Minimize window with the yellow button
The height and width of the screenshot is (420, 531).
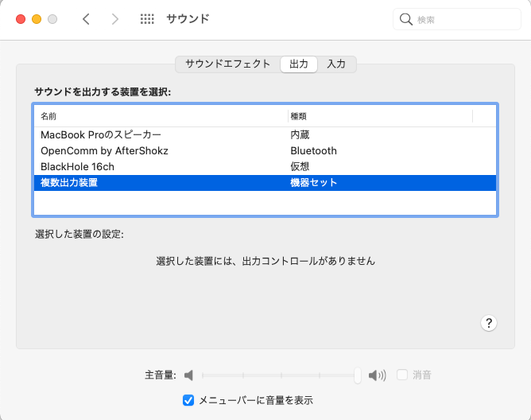pos(37,19)
